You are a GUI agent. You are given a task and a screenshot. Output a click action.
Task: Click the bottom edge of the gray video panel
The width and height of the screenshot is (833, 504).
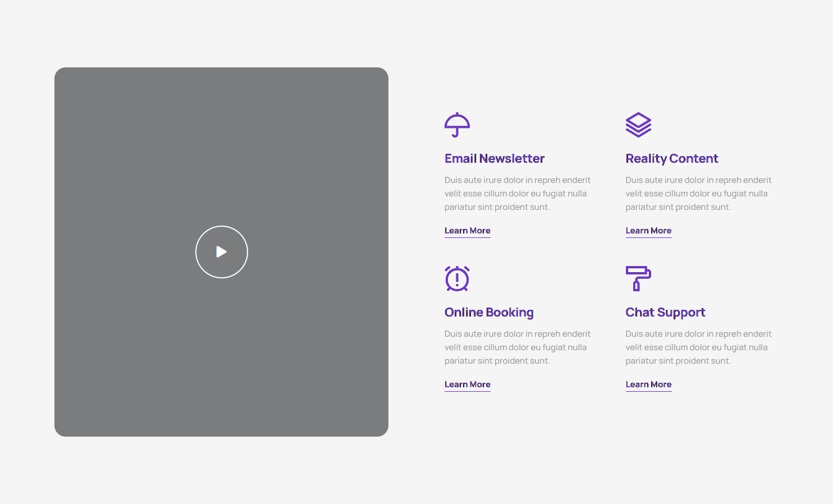click(x=221, y=435)
